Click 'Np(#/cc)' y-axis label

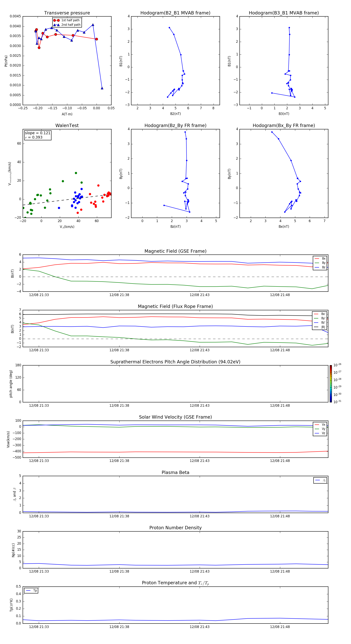[x=13, y=550]
